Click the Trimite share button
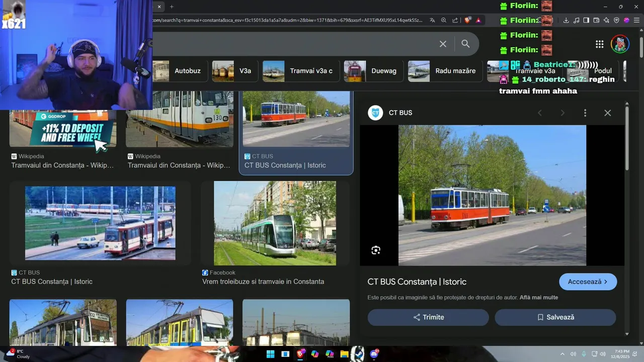The height and width of the screenshot is (362, 644). click(x=428, y=317)
